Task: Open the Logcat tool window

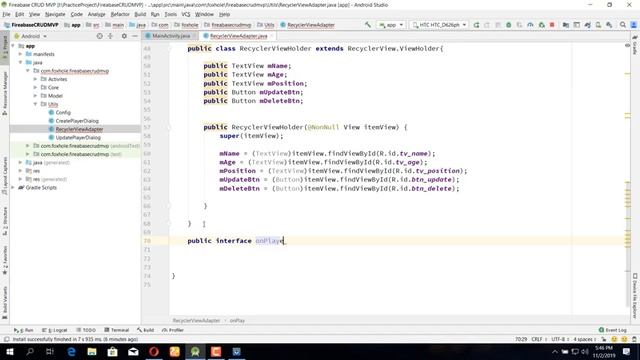Action: pyautogui.click(x=55, y=330)
